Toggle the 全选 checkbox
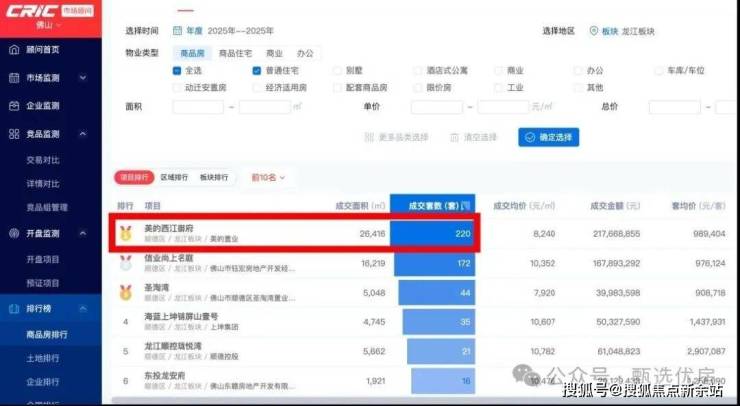Screen dimensions: 740x406 click(x=177, y=71)
